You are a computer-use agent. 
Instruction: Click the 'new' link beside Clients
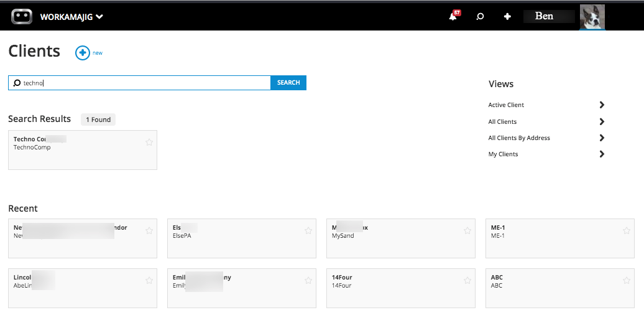(98, 53)
